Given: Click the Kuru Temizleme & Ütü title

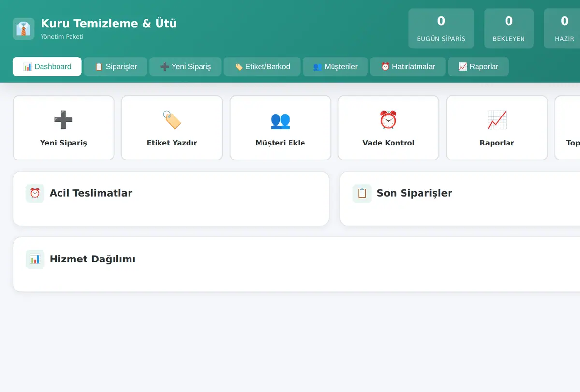Looking at the screenshot, I should tap(109, 23).
